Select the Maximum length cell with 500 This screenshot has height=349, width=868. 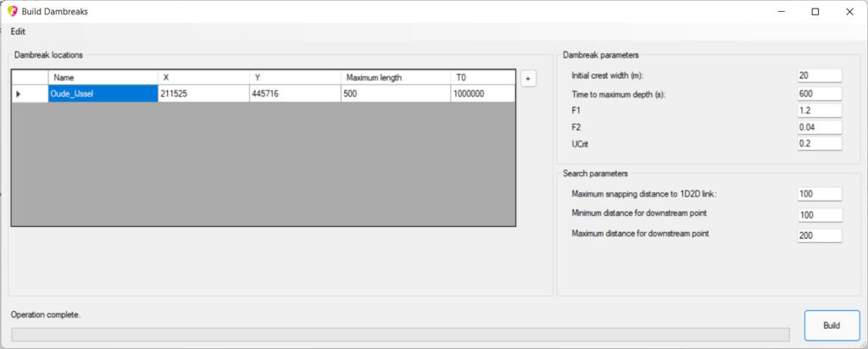pos(395,94)
